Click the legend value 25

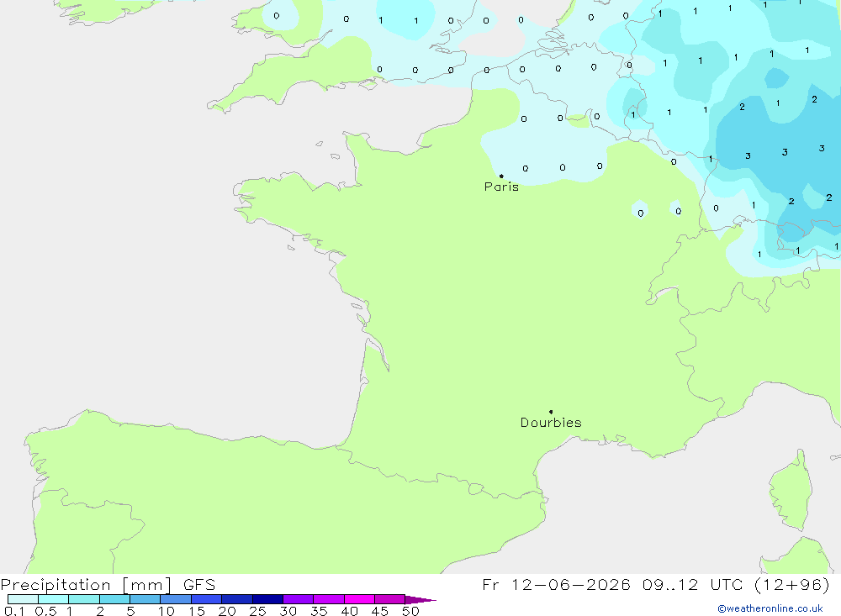pyautogui.click(x=257, y=611)
